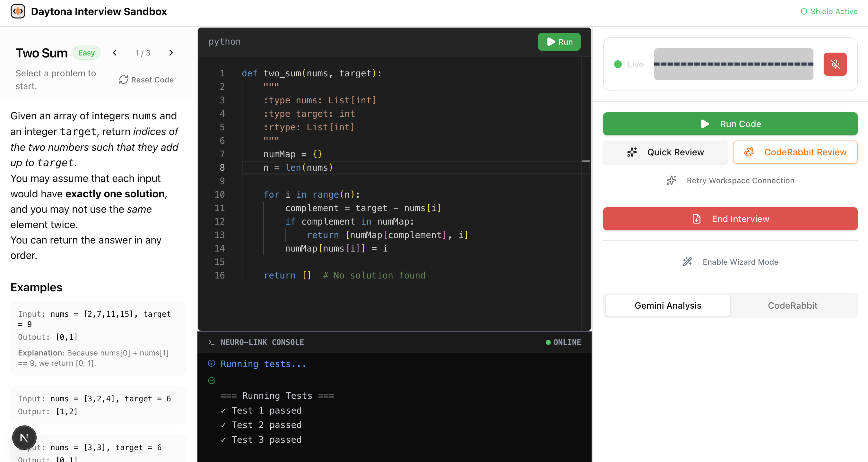868x462 pixels.
Task: Click the Reset Code refresh icon
Action: pyautogui.click(x=123, y=80)
